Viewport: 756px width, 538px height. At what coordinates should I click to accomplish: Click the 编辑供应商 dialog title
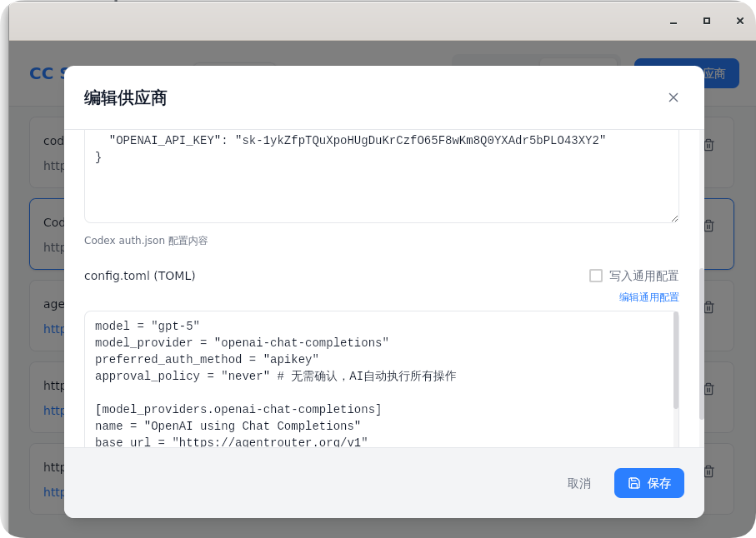click(x=125, y=97)
